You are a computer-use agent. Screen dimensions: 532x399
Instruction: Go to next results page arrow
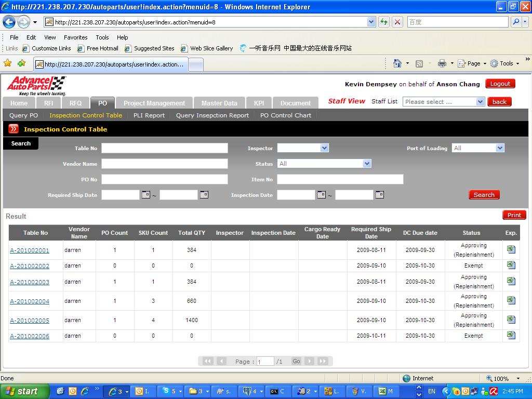310,361
